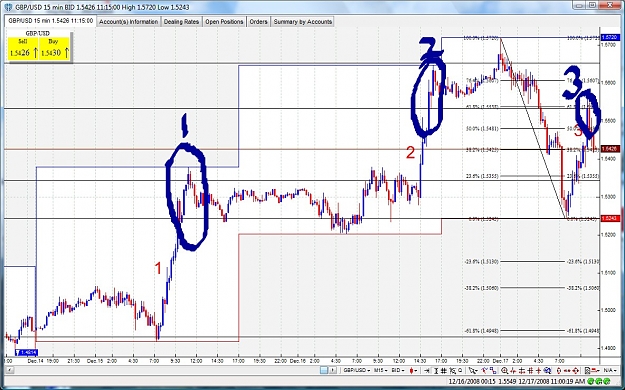Click the light-blue square icon at toolbar start
This screenshot has height=390, width=625.
(x=324, y=370)
